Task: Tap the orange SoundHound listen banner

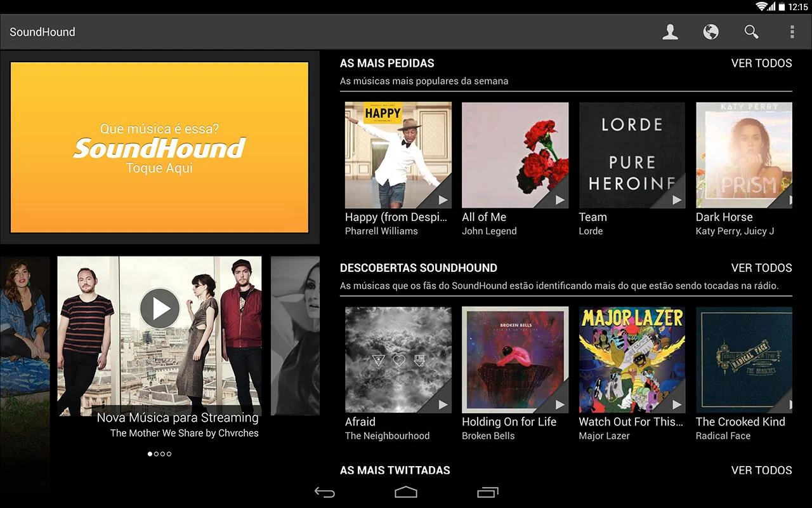Action: (159, 147)
